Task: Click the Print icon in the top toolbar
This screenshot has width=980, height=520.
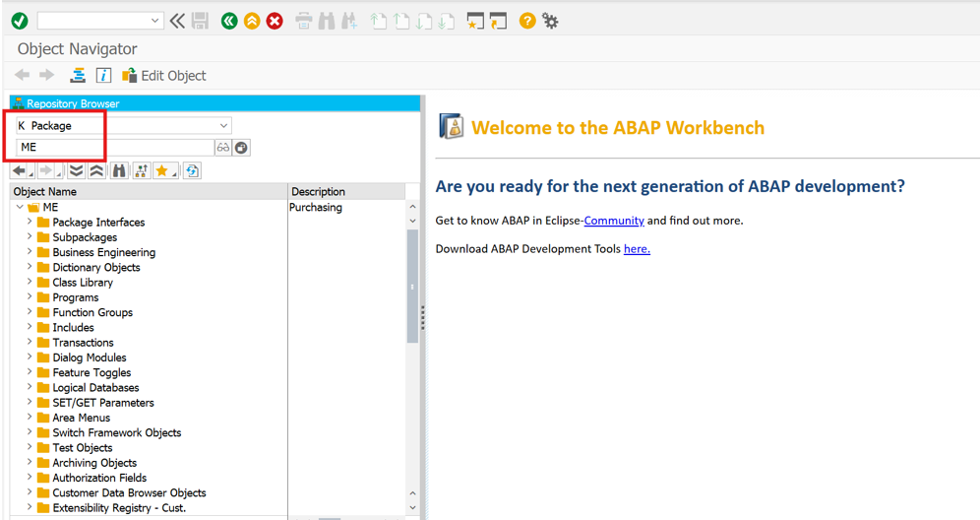Action: pyautogui.click(x=304, y=22)
